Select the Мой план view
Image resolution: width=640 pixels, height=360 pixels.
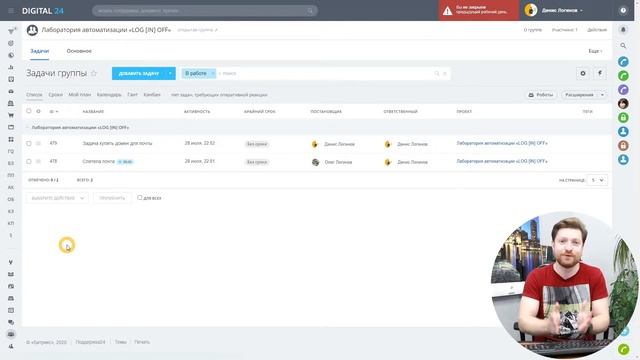[80, 95]
